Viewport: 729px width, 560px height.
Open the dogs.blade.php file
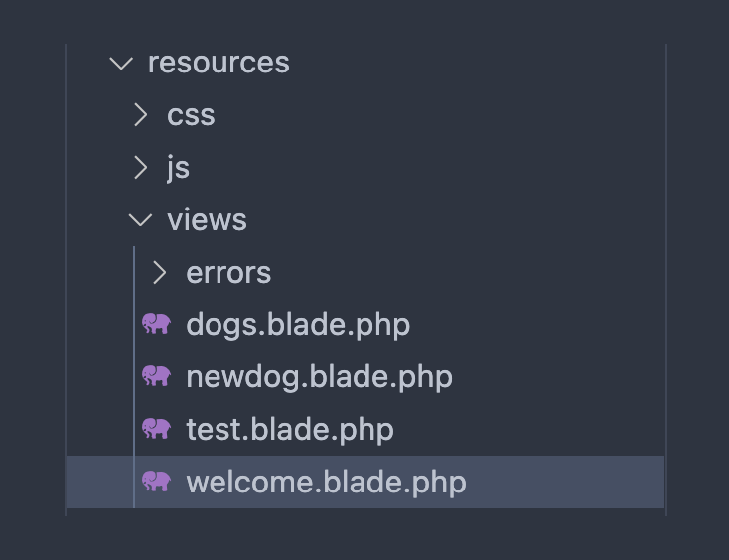tap(298, 325)
